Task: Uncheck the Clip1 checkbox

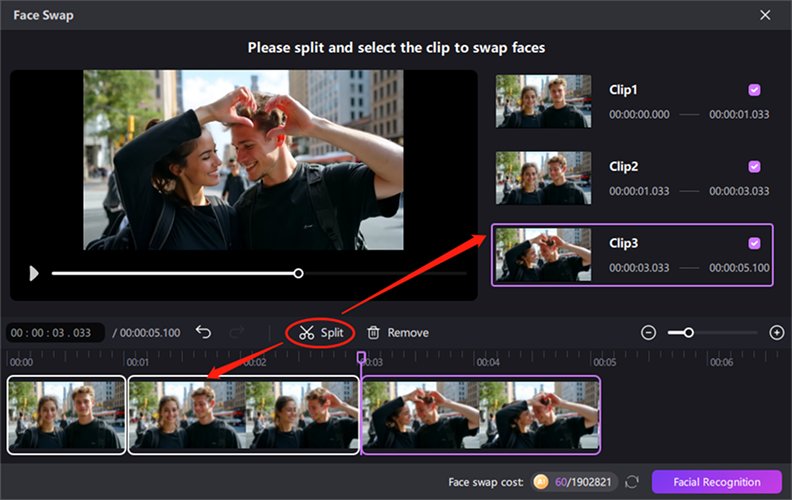Action: point(754,90)
